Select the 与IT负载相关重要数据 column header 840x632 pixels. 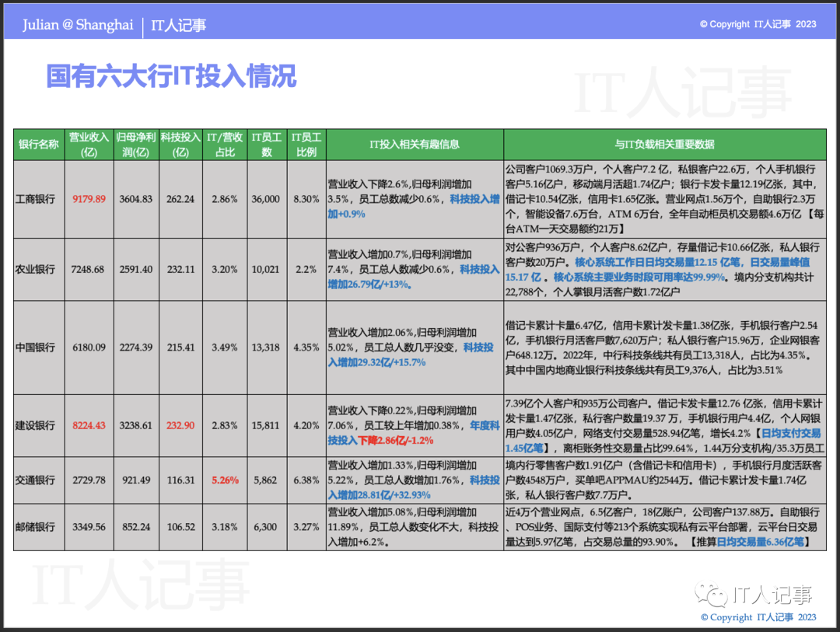coord(665,145)
